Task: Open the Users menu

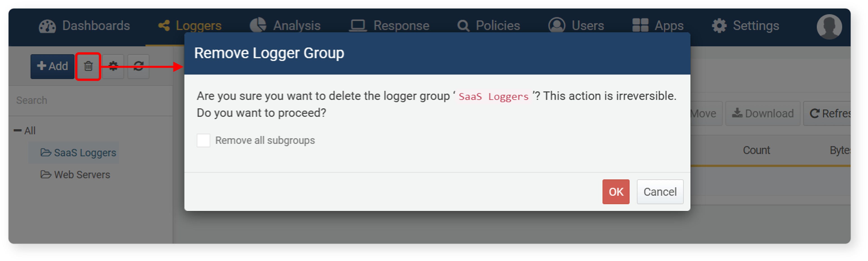Action: coord(576,26)
